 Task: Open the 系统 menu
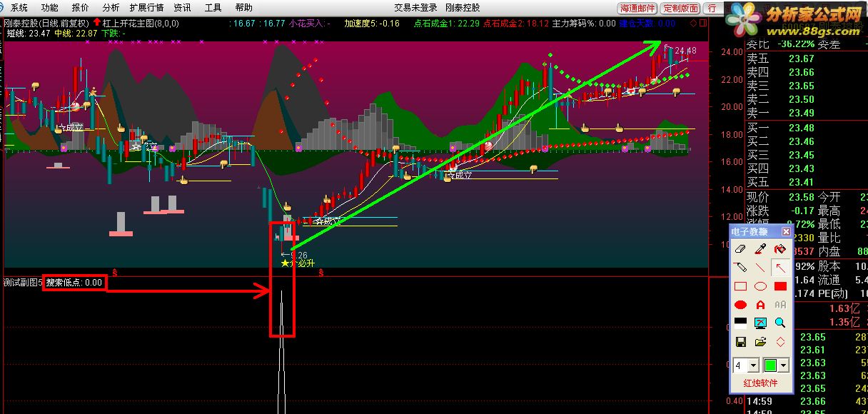[19, 8]
